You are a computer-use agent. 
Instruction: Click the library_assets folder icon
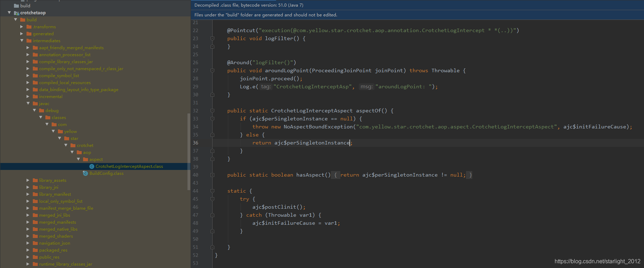click(x=35, y=180)
